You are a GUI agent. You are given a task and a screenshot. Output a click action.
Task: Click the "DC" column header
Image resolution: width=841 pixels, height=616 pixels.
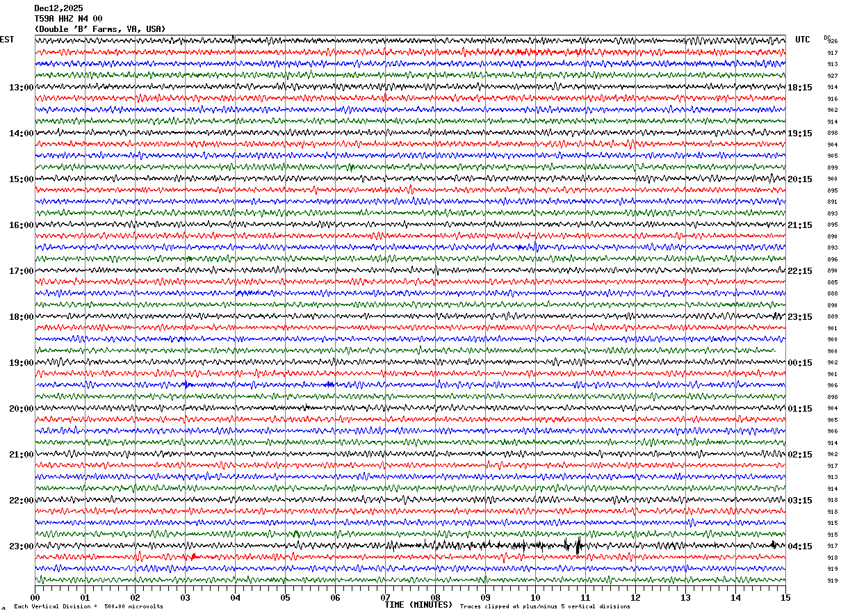[827, 38]
